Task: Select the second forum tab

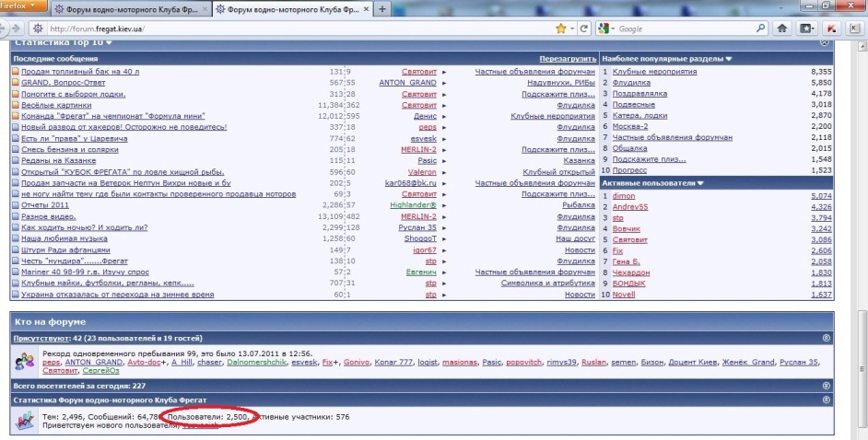Action: (x=293, y=9)
